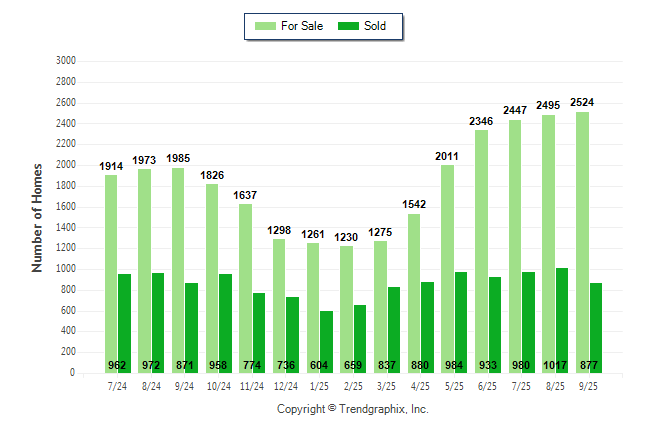Click the light green For Sale legend swatch
Image resolution: width=646 pixels, height=434 pixels.
click(x=267, y=26)
